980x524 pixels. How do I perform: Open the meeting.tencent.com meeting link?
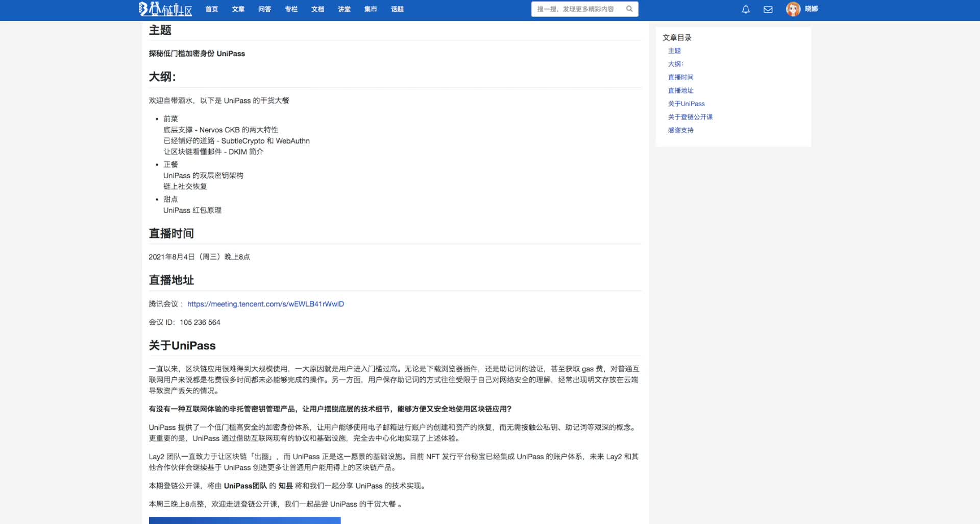265,304
